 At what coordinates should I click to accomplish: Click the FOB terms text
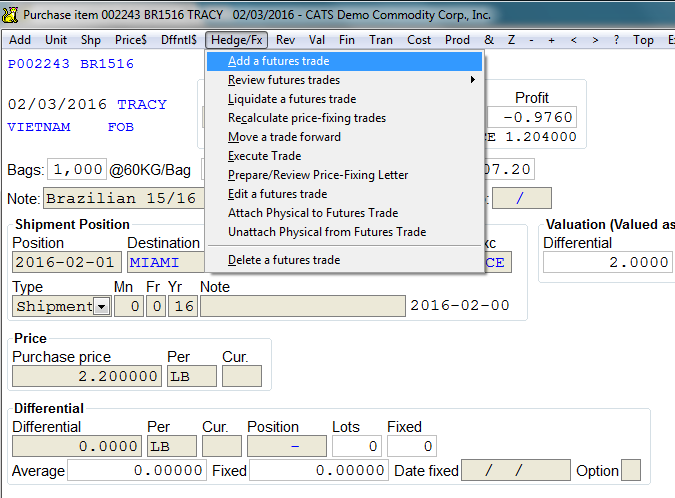click(x=121, y=127)
